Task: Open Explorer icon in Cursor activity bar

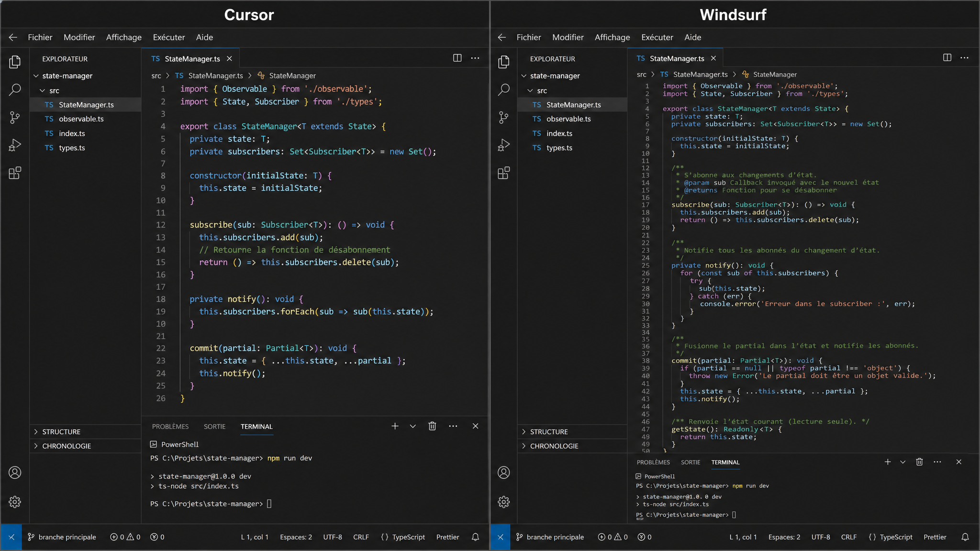Action: pos(15,62)
